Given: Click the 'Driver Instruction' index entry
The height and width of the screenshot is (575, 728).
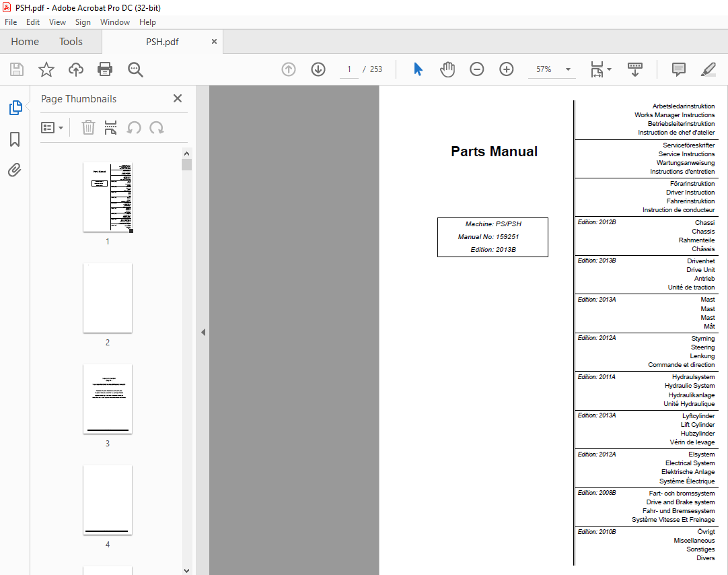Looking at the screenshot, I should coord(690,193).
